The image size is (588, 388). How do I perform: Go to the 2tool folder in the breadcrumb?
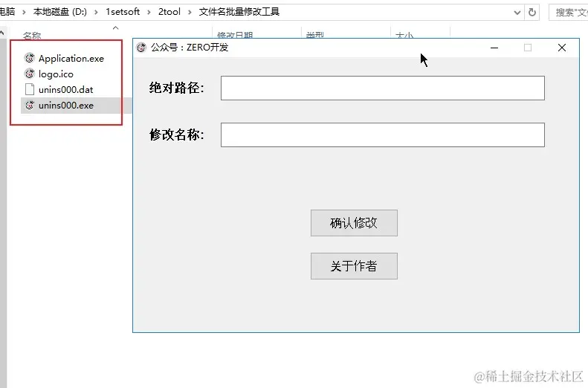coord(169,12)
